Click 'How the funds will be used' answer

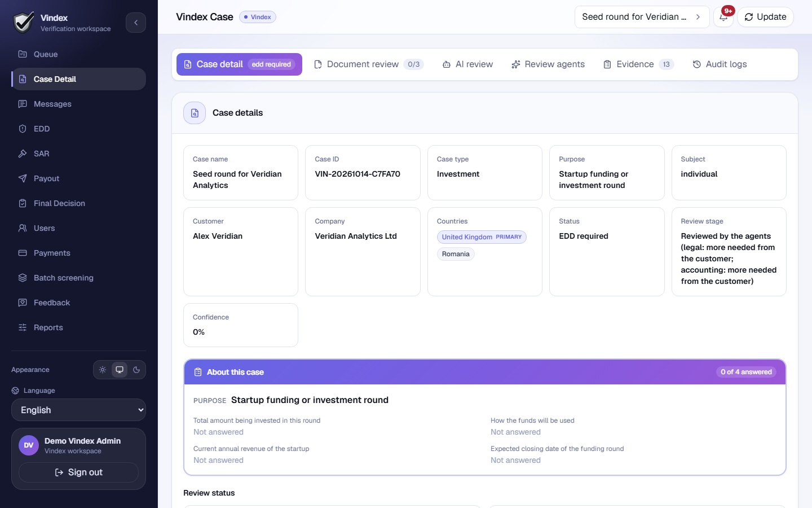[515, 432]
